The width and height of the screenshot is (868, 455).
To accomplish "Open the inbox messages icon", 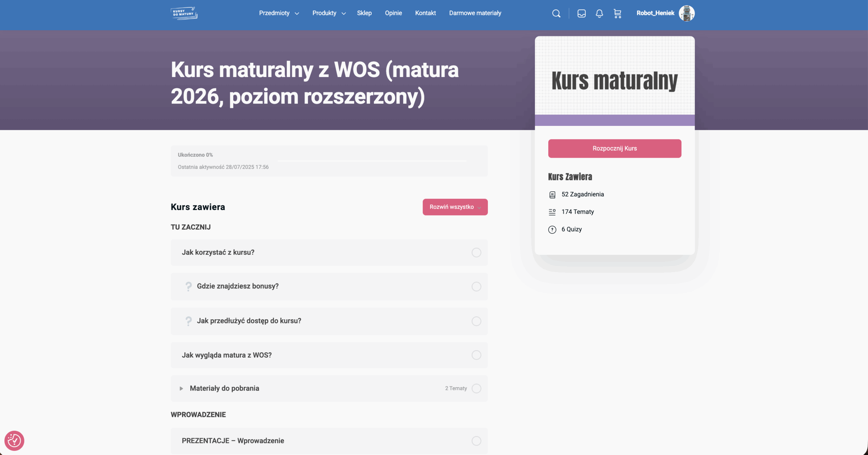I will (x=581, y=14).
